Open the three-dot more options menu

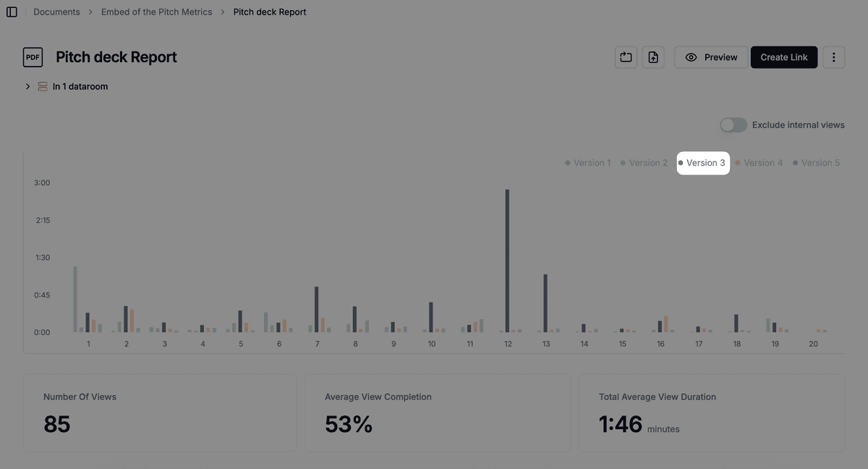[x=833, y=57]
